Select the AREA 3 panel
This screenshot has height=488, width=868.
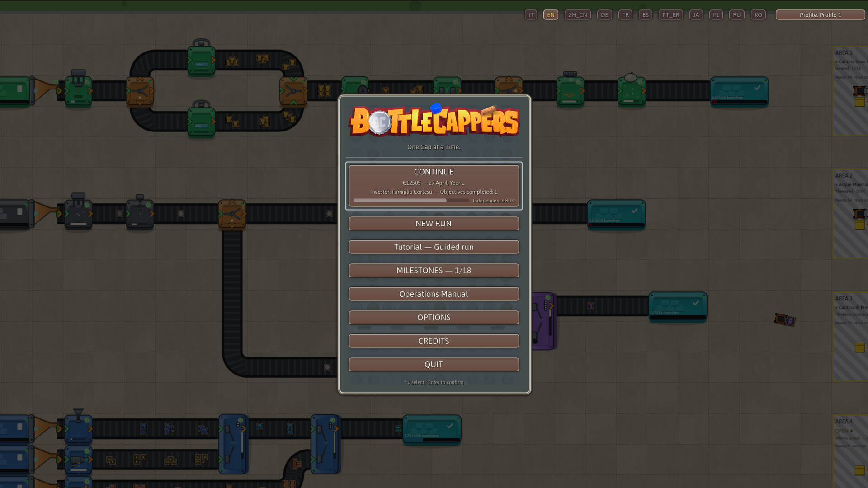pos(850,337)
